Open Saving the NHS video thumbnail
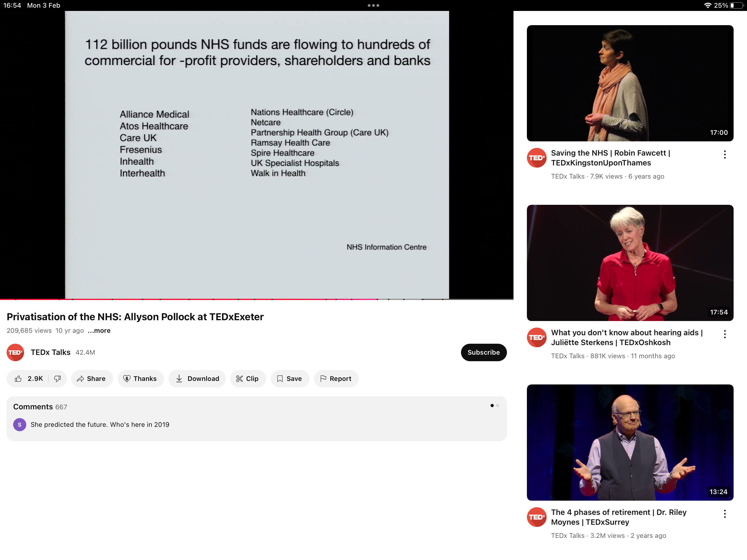This screenshot has height=560, width=747. click(630, 83)
